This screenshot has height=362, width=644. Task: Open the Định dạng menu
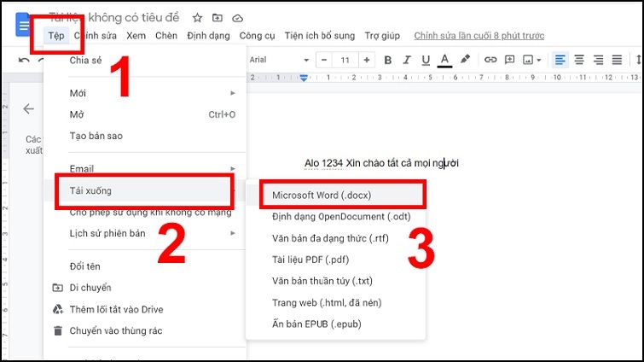pos(208,36)
